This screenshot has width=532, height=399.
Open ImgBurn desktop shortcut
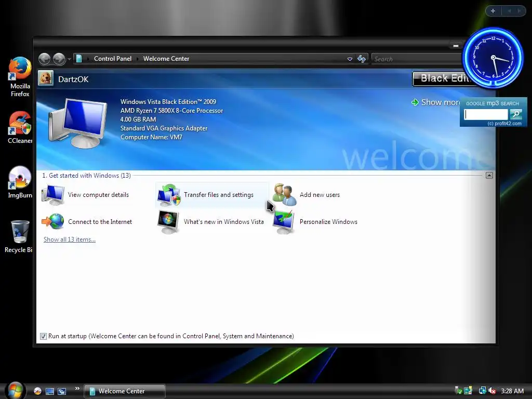click(20, 182)
